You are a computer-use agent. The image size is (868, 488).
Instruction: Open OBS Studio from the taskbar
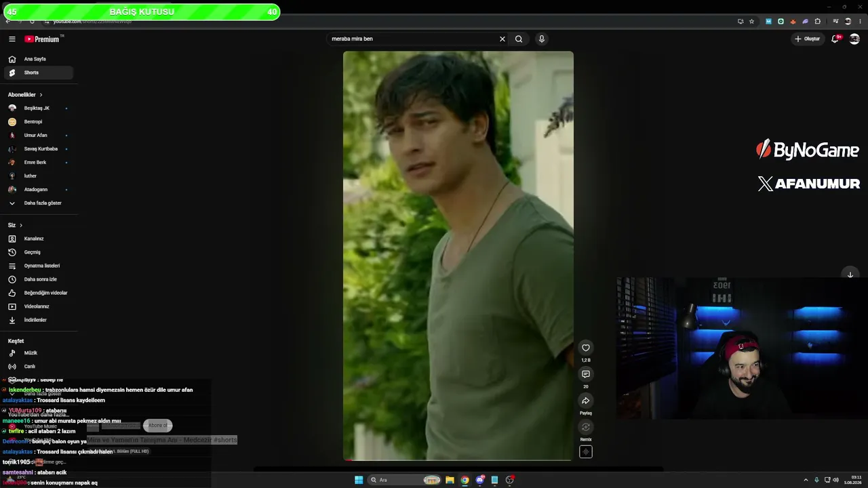pyautogui.click(x=510, y=480)
